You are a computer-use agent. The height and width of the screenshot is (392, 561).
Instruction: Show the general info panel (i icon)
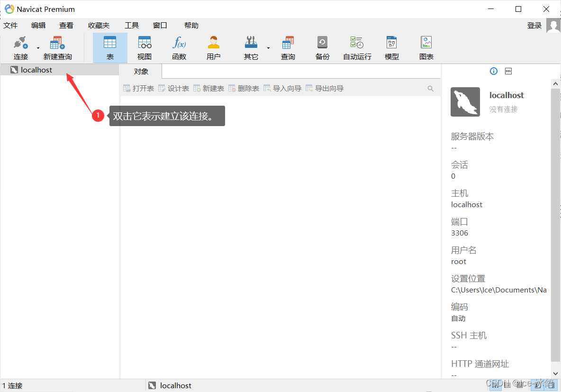coord(493,71)
